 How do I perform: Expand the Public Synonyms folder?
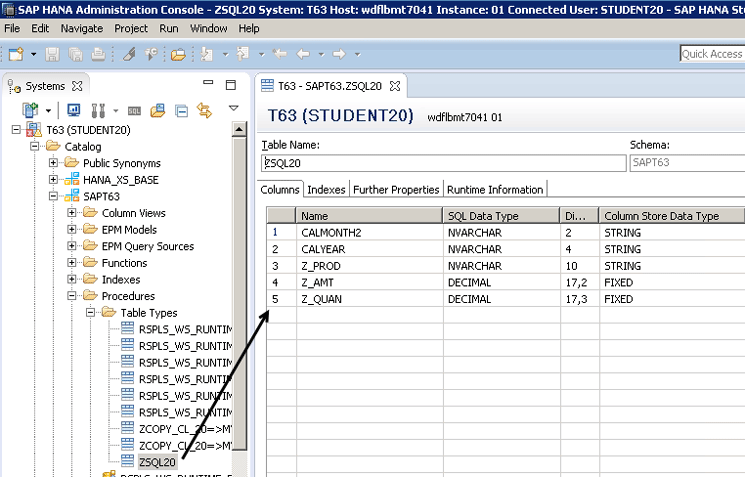click(53, 162)
